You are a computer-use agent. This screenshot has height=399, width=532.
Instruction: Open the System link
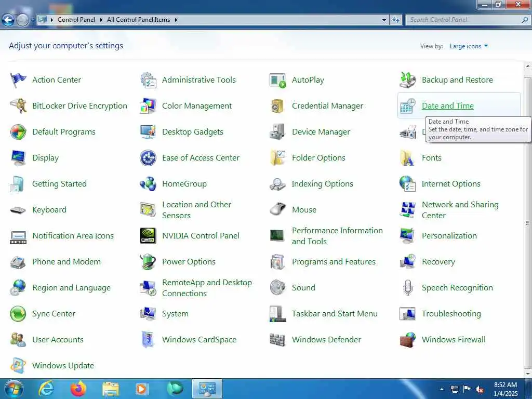(175, 313)
